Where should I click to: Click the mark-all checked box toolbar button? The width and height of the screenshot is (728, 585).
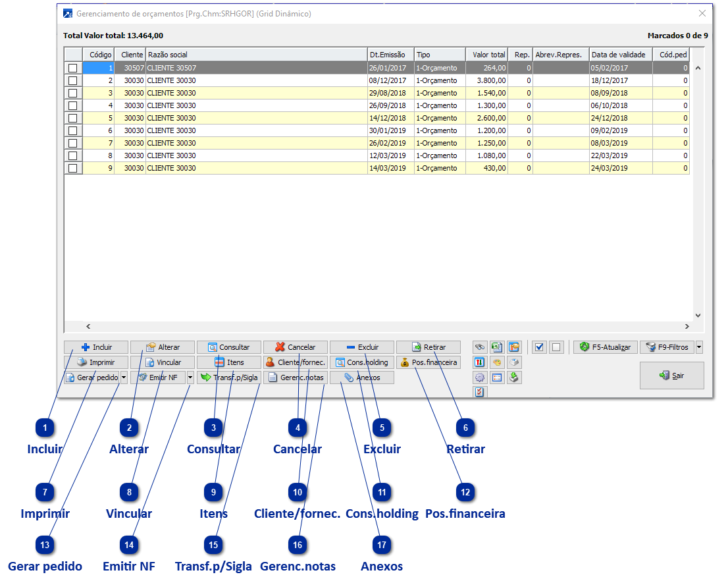(x=540, y=347)
